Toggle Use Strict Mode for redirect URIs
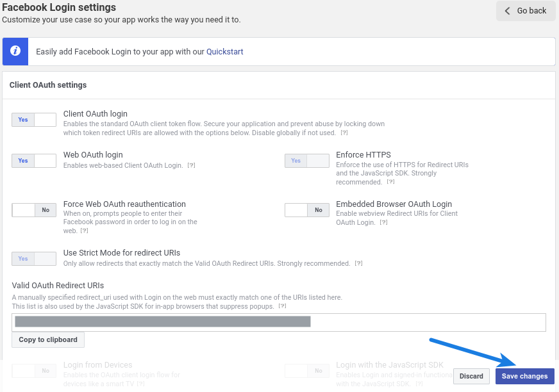The image size is (559, 392). coord(34,259)
